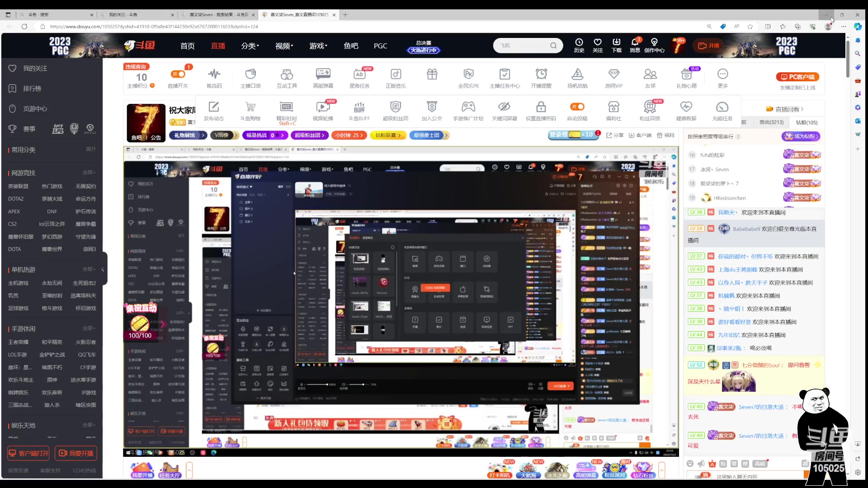Show all 手游休闲 categories

(x=89, y=328)
